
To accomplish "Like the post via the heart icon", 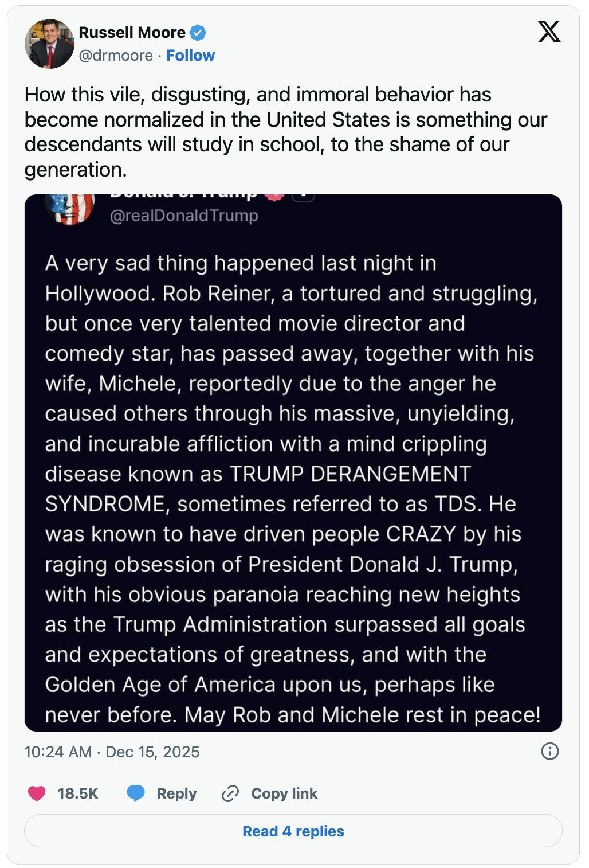I will [36, 794].
